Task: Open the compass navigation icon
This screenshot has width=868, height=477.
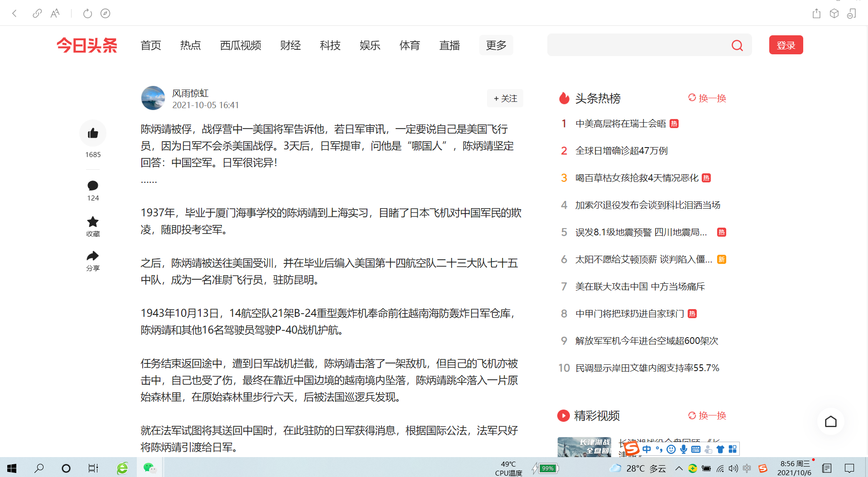Action: point(105,14)
